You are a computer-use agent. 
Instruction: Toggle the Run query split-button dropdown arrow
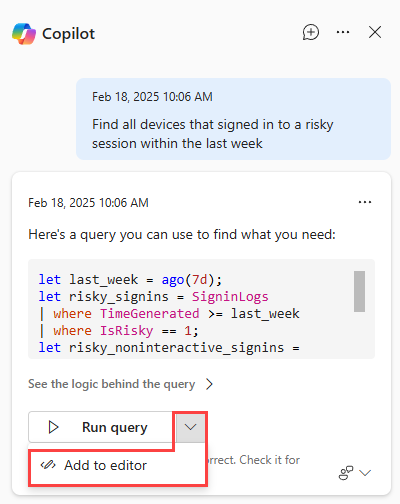190,427
